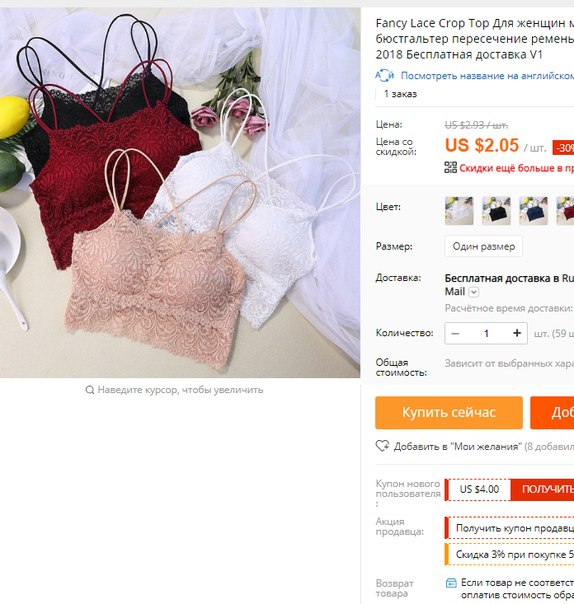The image size is (574, 604).
Task: Select the white color swatch
Action: [x=459, y=211]
